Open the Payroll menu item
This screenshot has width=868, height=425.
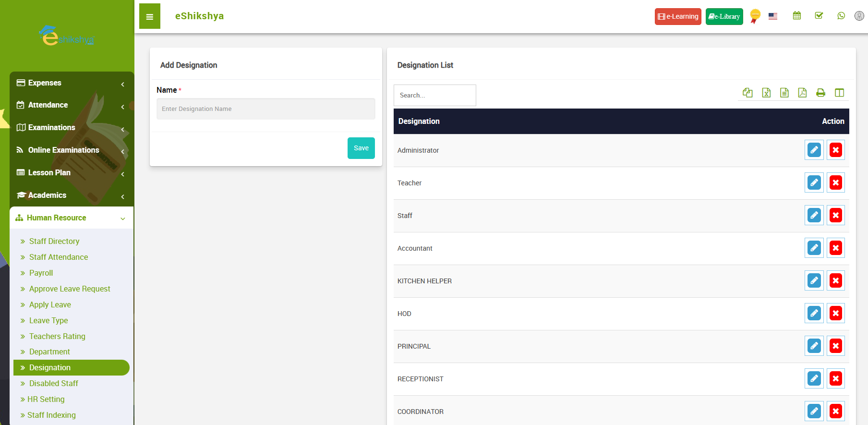[x=41, y=273]
